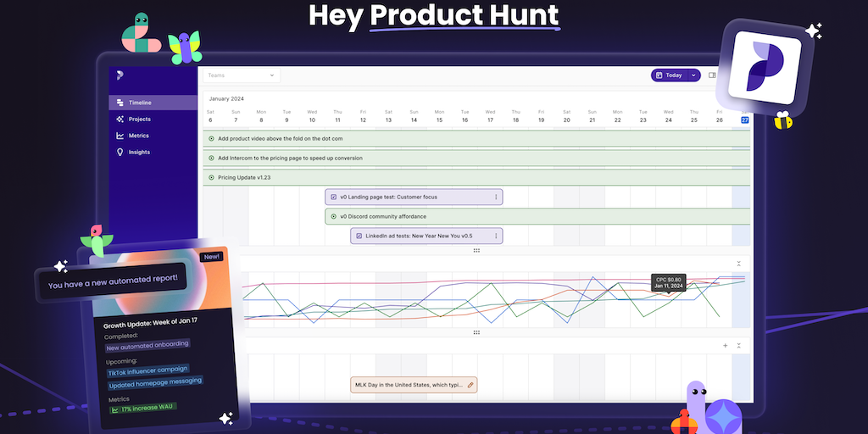Click TikTok influencer campaign tag
868x434 pixels.
pos(147,370)
